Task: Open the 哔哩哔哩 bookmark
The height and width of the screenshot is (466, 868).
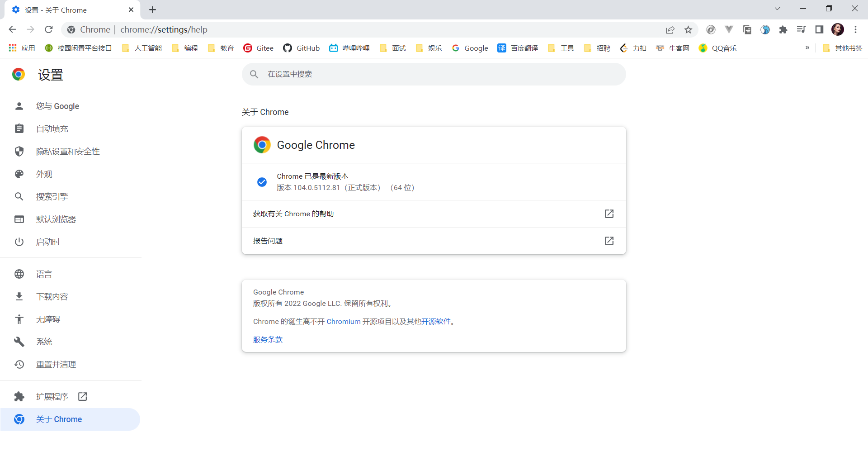Action: click(x=349, y=48)
